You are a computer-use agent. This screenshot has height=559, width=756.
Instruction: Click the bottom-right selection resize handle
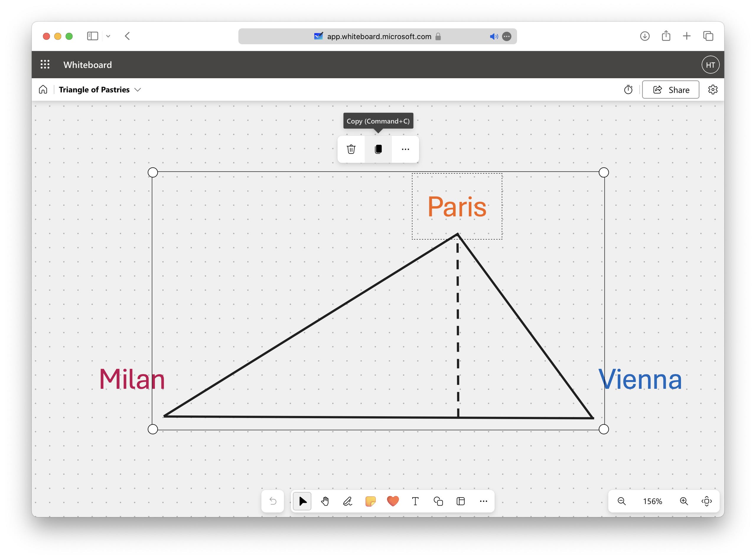[x=604, y=429]
